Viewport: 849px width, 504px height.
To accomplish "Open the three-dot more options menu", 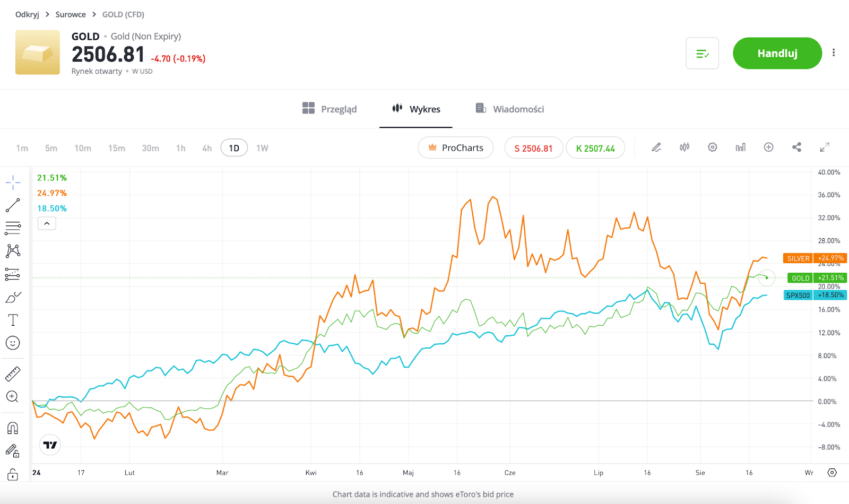I will (x=834, y=53).
